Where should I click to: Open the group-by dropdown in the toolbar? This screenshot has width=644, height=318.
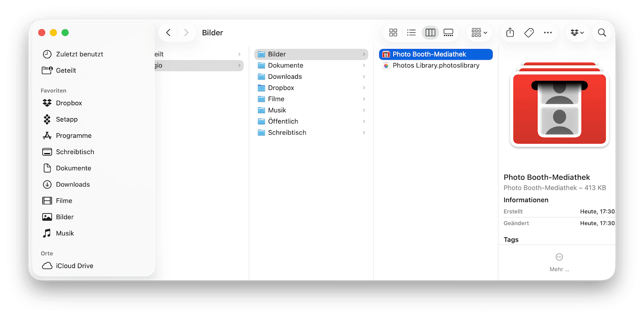pyautogui.click(x=479, y=32)
